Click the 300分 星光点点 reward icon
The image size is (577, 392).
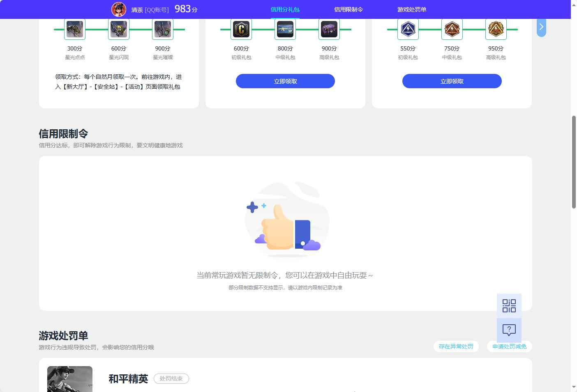click(x=74, y=29)
